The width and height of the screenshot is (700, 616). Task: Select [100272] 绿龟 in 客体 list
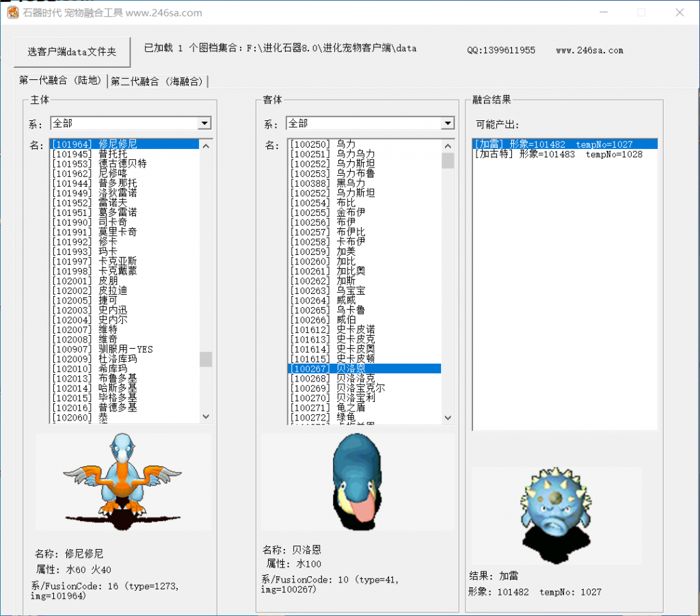[x=365, y=417]
